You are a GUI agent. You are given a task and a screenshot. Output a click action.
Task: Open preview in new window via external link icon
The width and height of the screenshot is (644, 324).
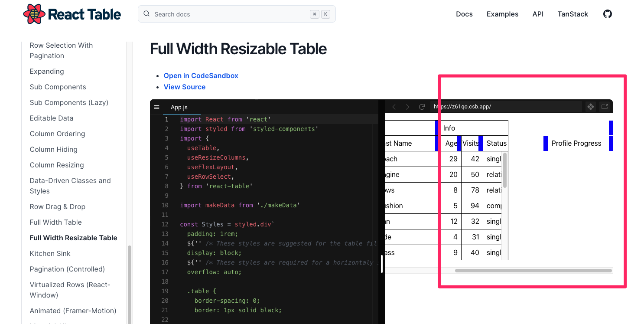[605, 106]
